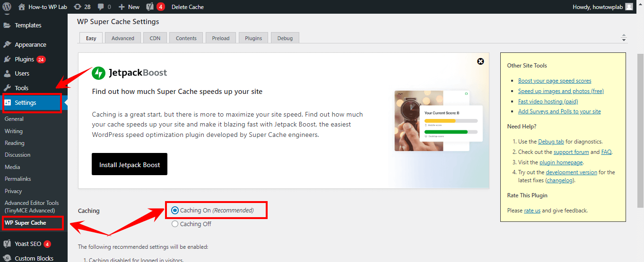Open Add Surveys and Polls link
Screen dimensions: 644x262
coord(559,111)
